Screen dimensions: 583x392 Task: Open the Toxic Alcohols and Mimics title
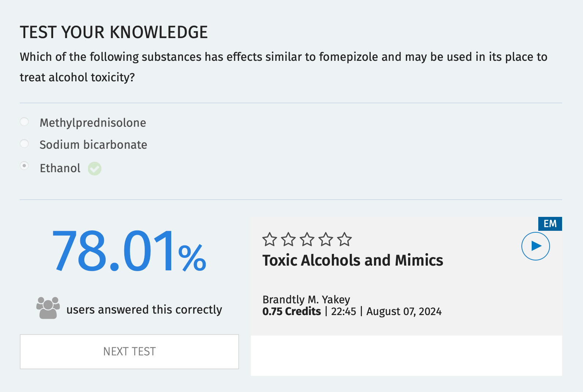(352, 260)
